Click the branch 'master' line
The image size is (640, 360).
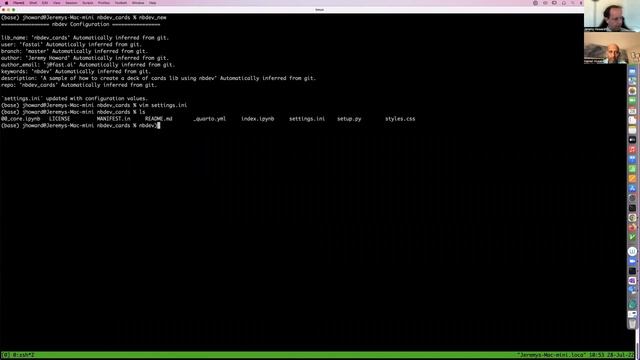[x=74, y=51]
